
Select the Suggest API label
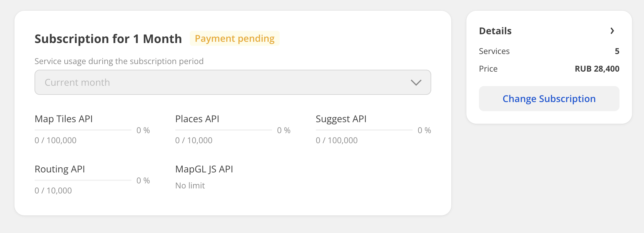click(341, 119)
